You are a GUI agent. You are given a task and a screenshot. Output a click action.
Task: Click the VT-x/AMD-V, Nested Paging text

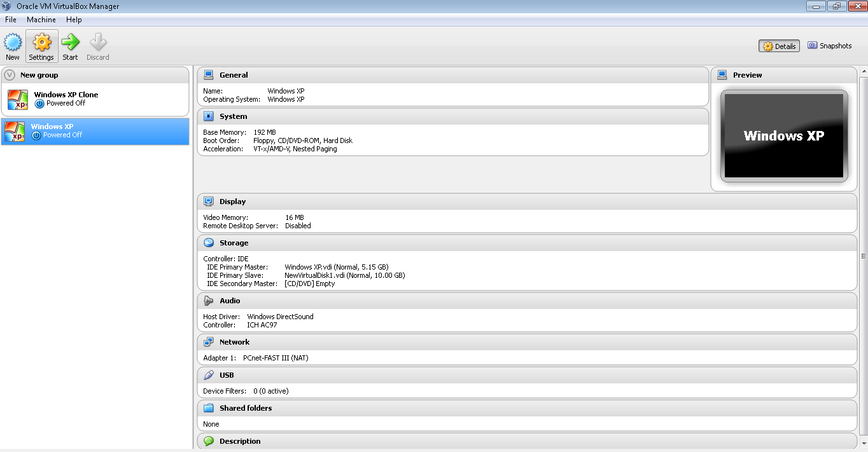coord(295,149)
